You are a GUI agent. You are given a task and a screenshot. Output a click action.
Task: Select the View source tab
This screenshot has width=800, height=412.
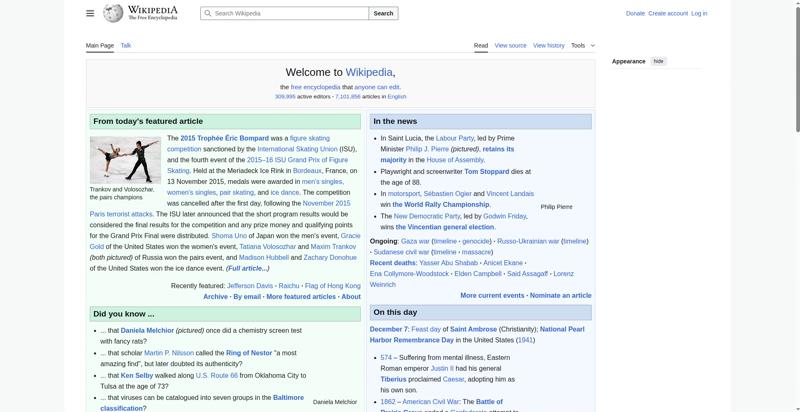click(x=510, y=45)
